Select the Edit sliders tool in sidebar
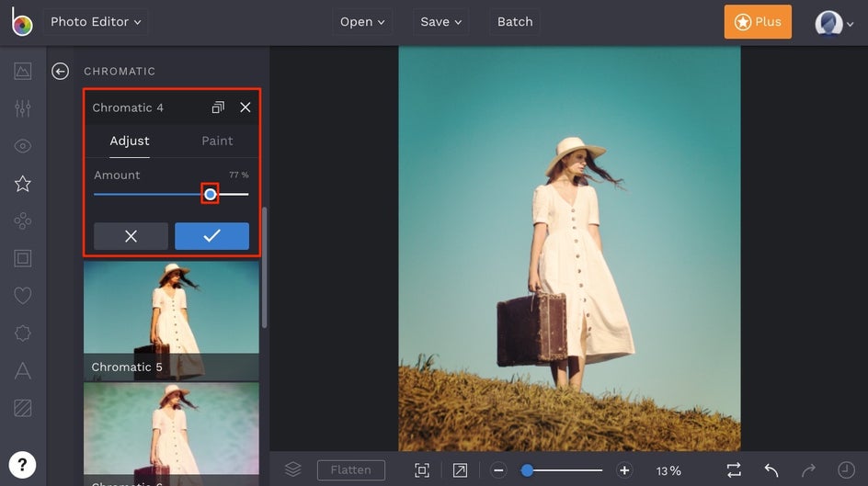Screen dimensions: 868x486 [x=23, y=108]
